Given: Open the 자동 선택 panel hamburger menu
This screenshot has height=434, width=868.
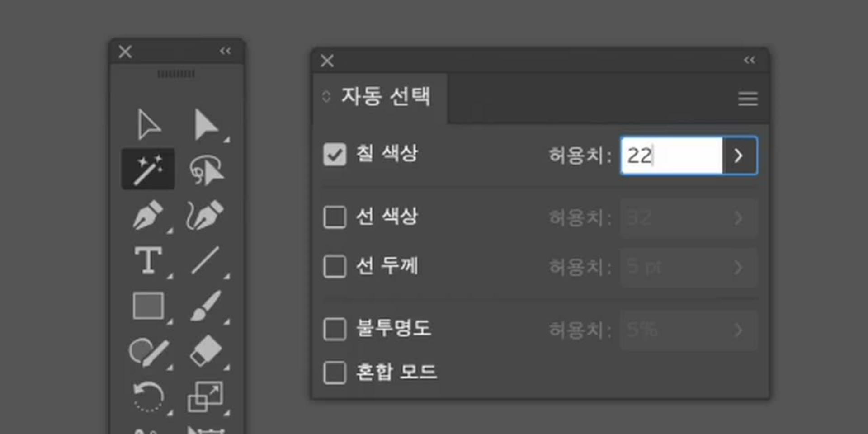Looking at the screenshot, I should click(x=748, y=99).
